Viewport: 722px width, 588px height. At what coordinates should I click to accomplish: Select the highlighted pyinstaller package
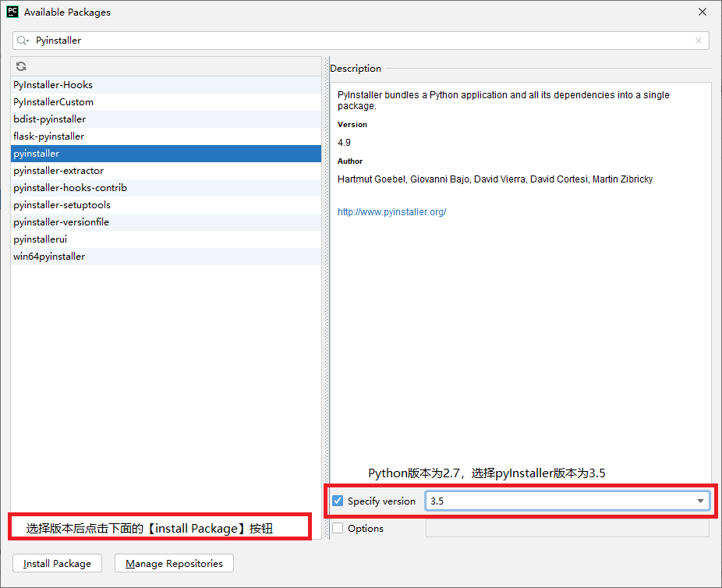[166, 154]
